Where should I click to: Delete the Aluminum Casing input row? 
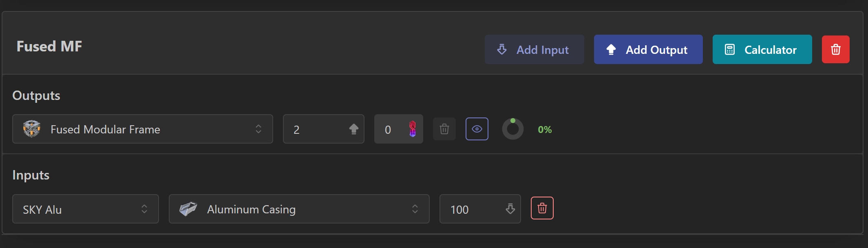(542, 208)
